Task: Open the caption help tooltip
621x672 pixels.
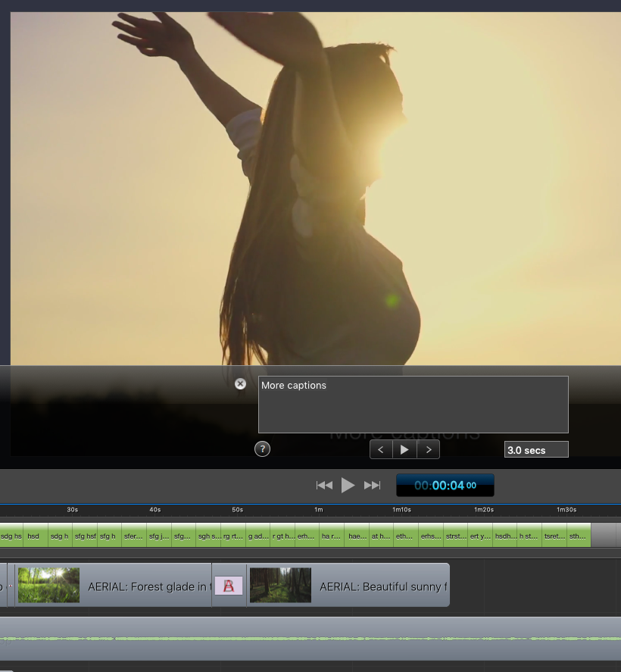Action: click(262, 449)
